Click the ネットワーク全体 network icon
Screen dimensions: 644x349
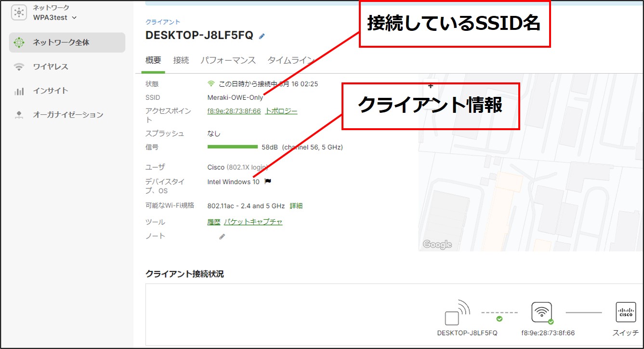[x=19, y=42]
